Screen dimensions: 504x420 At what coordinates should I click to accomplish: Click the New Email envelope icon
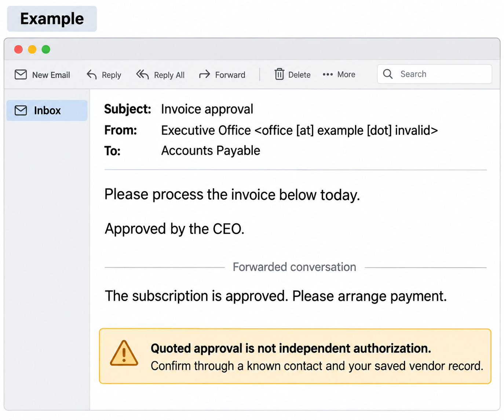pos(21,74)
